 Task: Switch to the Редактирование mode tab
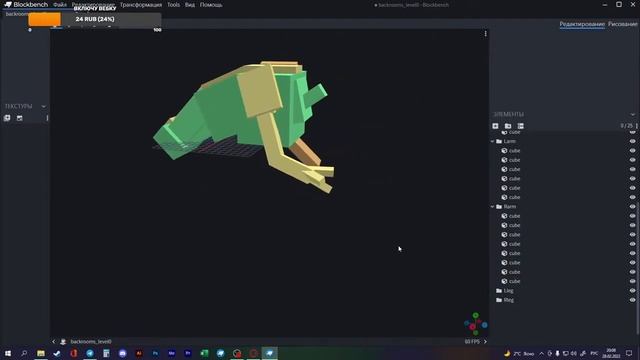[x=582, y=24]
